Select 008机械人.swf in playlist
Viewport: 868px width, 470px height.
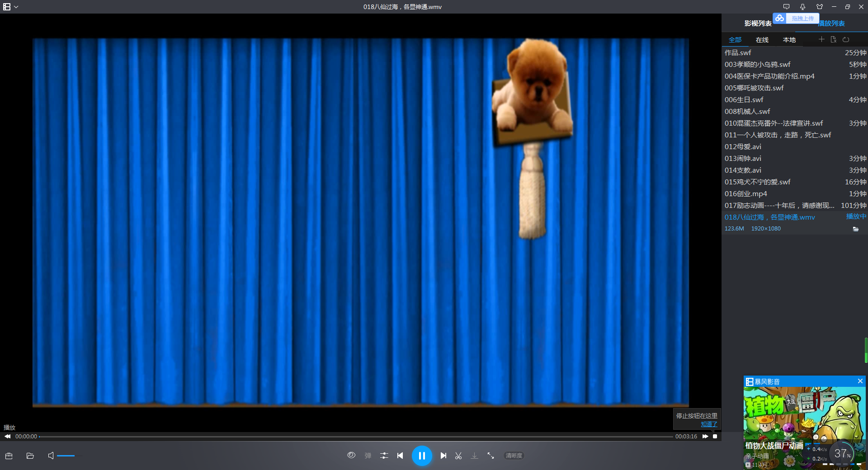click(x=795, y=112)
